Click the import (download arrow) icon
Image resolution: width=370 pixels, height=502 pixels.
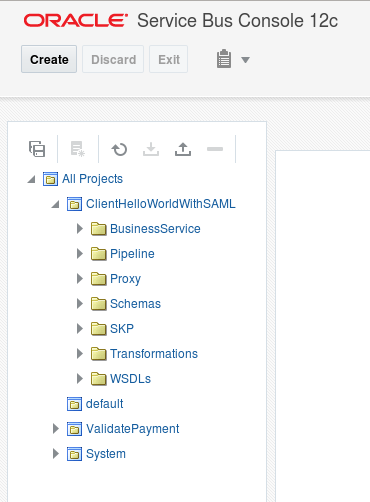151,149
